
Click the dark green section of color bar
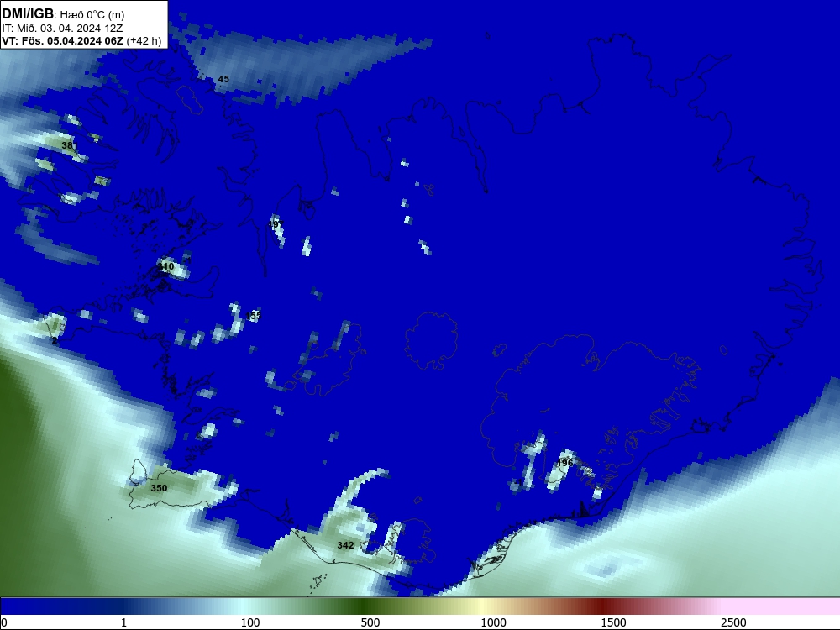pos(365,606)
